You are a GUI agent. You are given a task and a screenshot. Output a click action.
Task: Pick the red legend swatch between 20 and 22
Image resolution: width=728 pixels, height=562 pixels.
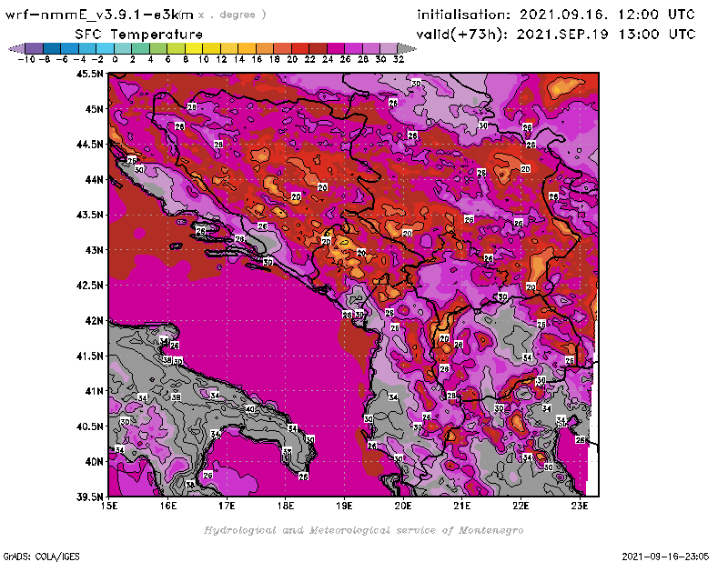point(299,48)
